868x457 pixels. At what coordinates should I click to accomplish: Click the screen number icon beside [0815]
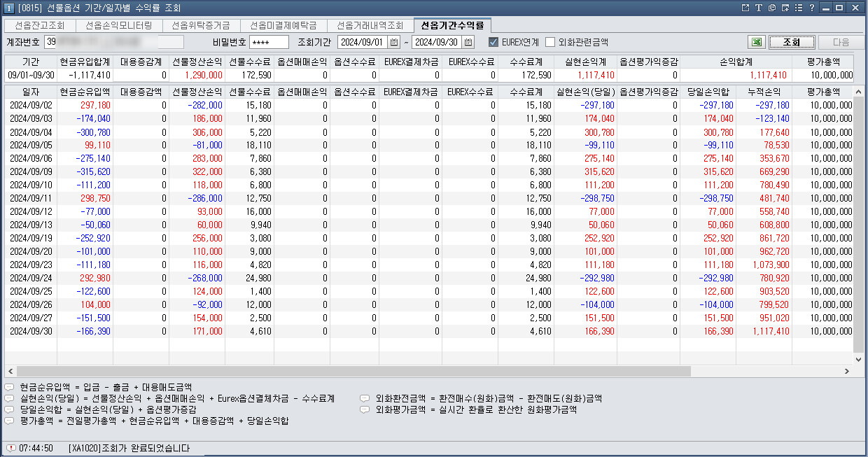coord(8,8)
